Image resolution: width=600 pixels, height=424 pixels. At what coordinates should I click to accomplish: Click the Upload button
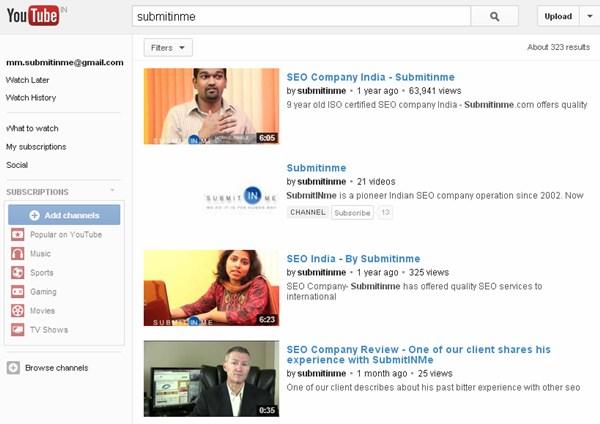pos(558,16)
